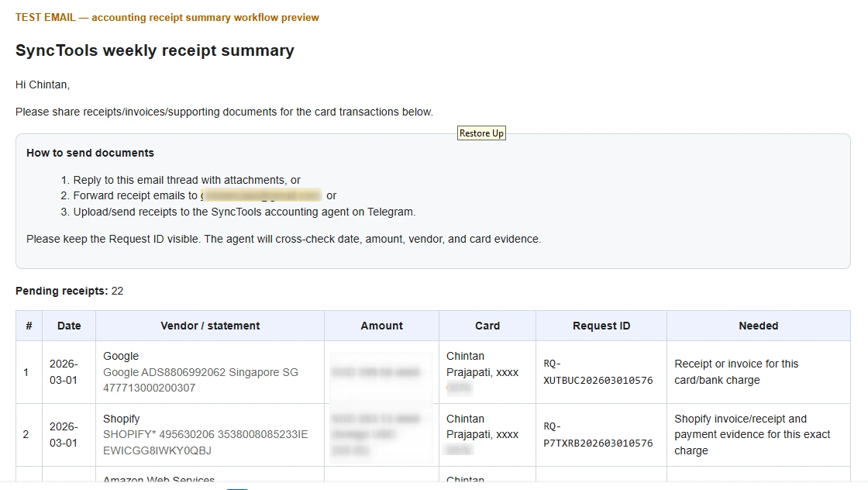Click the 'Date' column header
The height and width of the screenshot is (490, 868).
(x=69, y=326)
